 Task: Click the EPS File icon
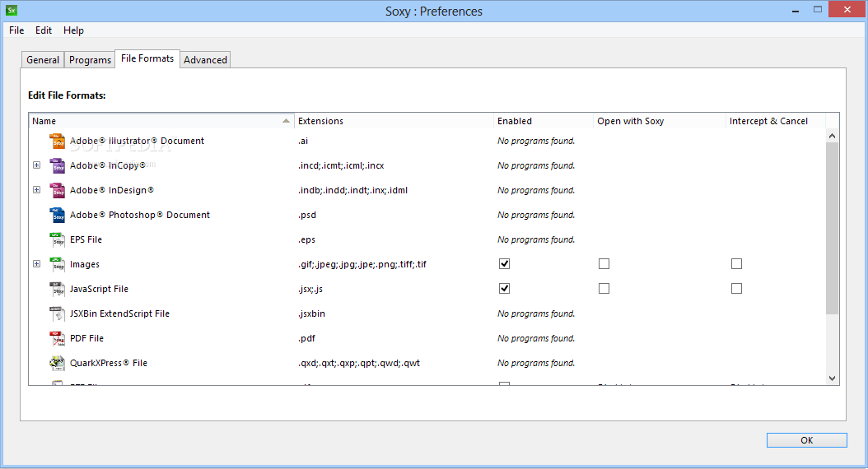tap(58, 239)
